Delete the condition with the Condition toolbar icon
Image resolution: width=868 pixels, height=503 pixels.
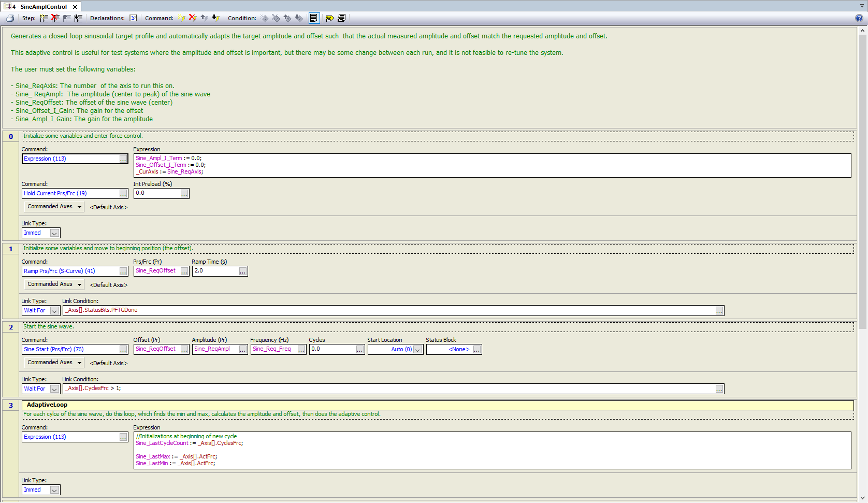(x=276, y=18)
